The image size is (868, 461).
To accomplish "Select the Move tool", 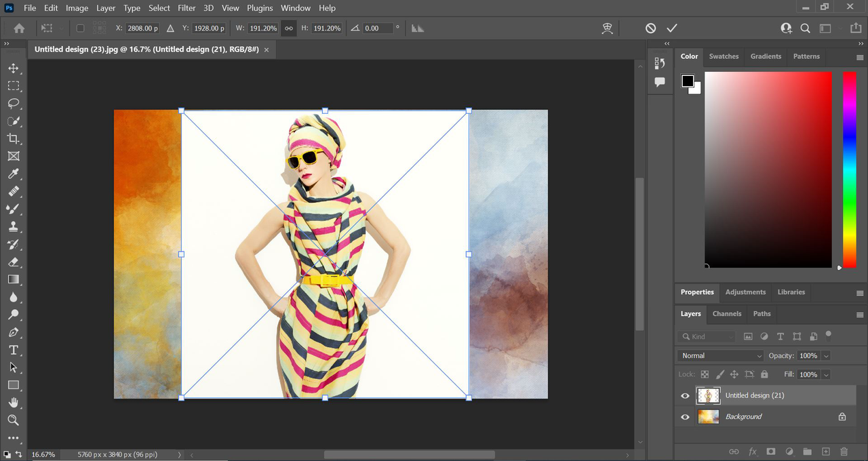I will click(x=13, y=68).
